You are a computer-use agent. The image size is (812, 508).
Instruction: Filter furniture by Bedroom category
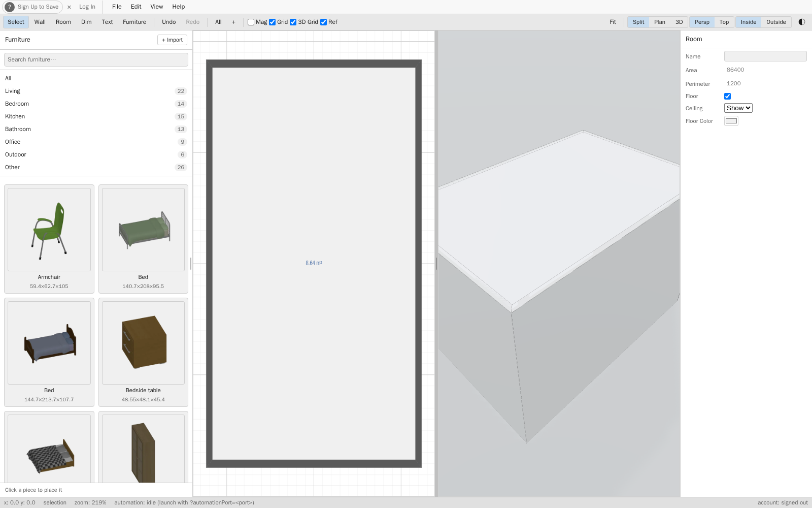tap(96, 104)
